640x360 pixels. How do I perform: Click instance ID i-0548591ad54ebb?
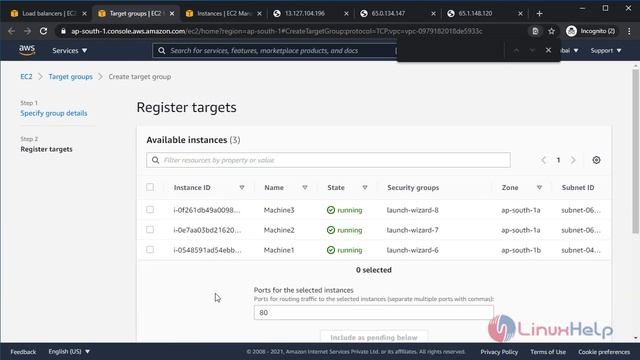click(207, 250)
